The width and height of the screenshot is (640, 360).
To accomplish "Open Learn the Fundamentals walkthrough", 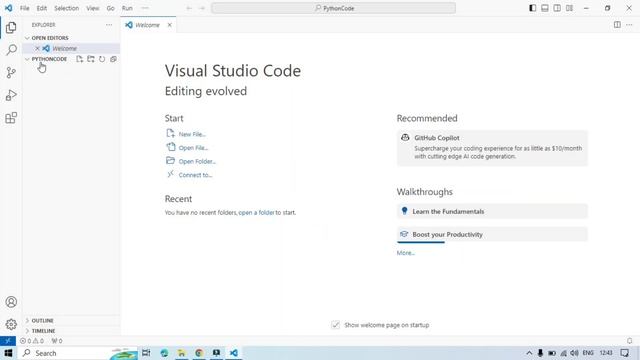I will pos(492,211).
